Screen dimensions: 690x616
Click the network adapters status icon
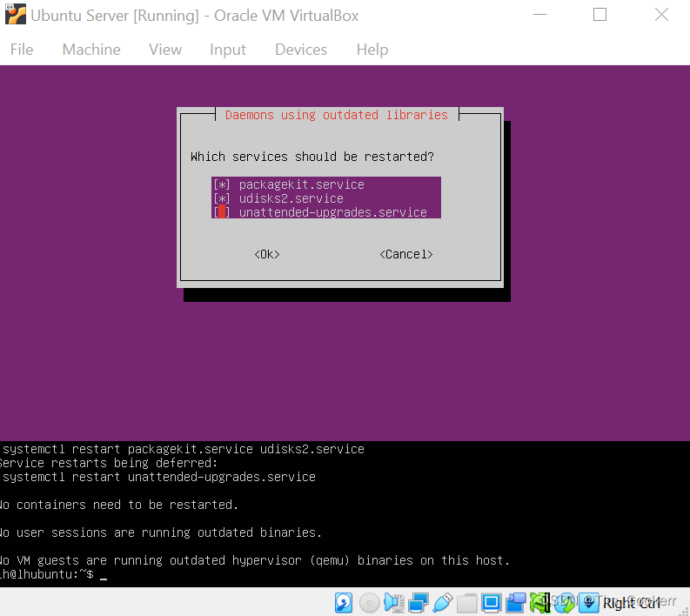[x=419, y=602]
